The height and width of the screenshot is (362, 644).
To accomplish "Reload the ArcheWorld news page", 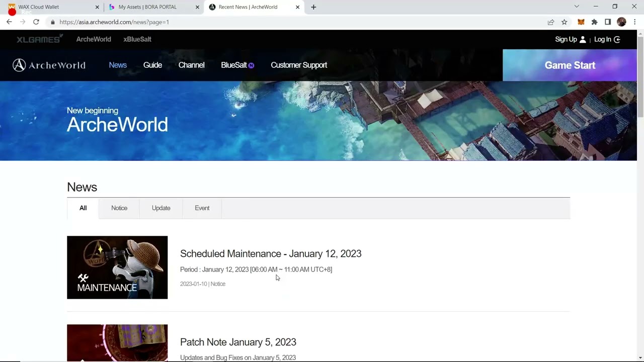I will click(36, 22).
